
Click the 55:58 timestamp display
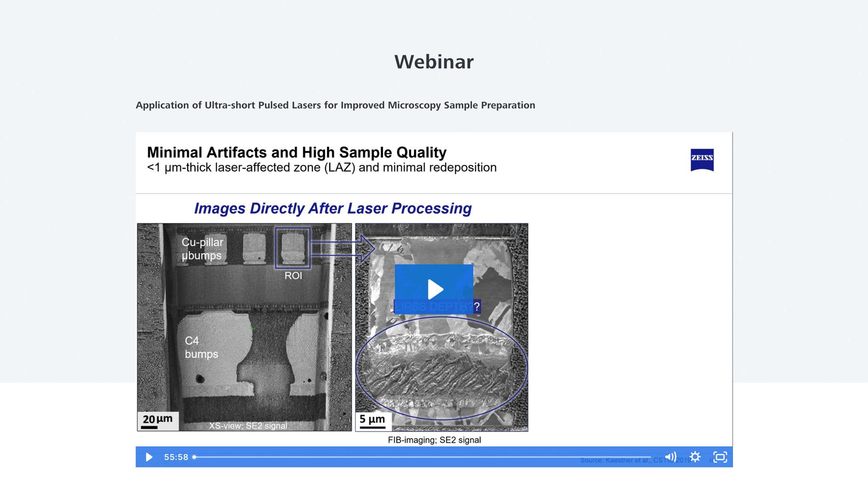pyautogui.click(x=176, y=457)
